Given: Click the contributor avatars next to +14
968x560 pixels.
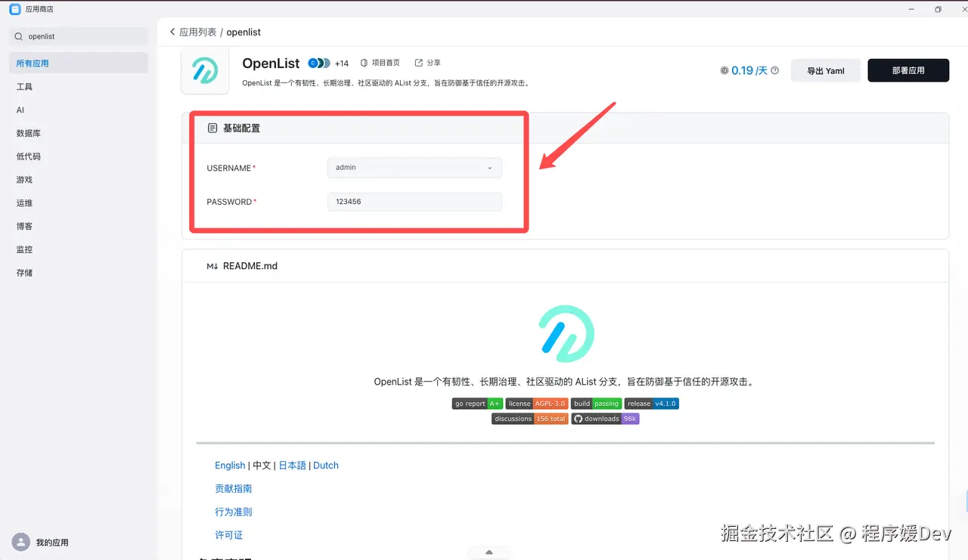Looking at the screenshot, I should point(319,63).
